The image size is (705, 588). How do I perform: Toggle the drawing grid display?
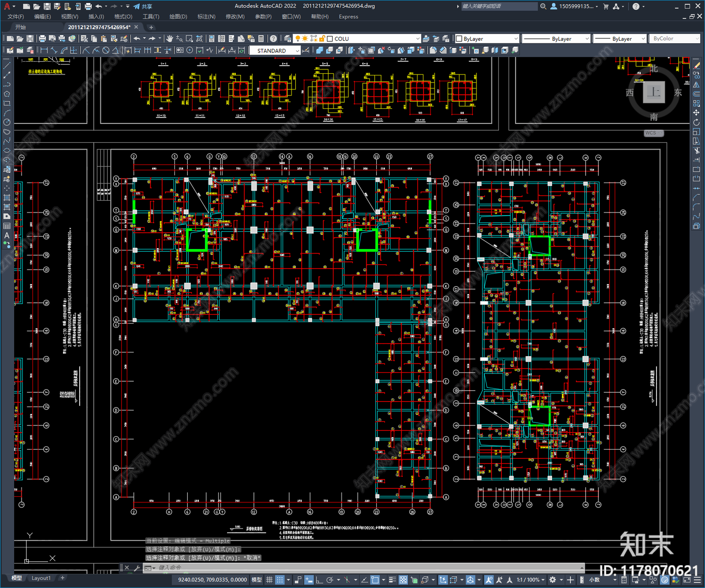pyautogui.click(x=269, y=580)
